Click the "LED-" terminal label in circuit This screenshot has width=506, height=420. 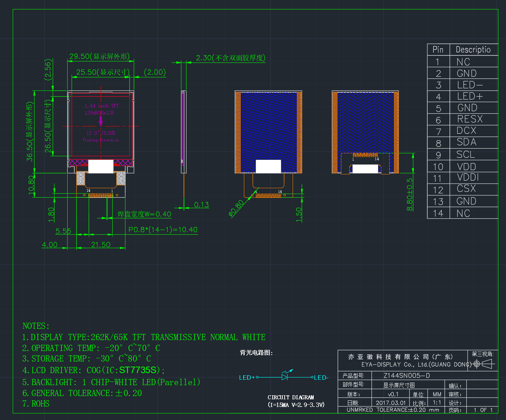click(321, 377)
